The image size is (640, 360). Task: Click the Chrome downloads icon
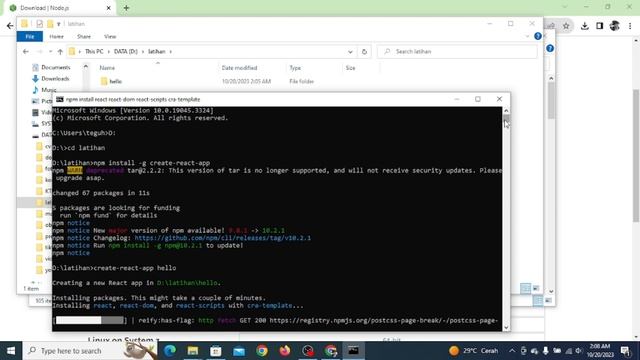tap(584, 26)
